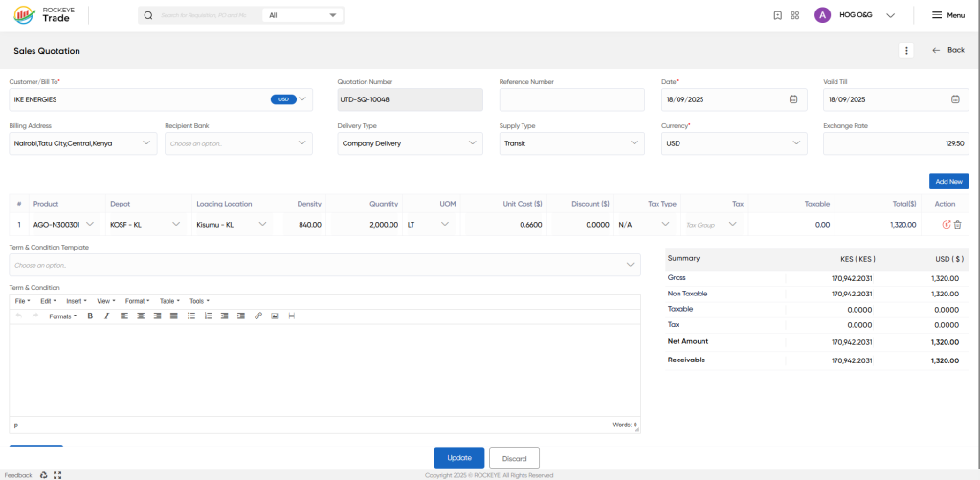Open the Valid Till calendar icon
This screenshot has height=480, width=980.
pos(955,99)
